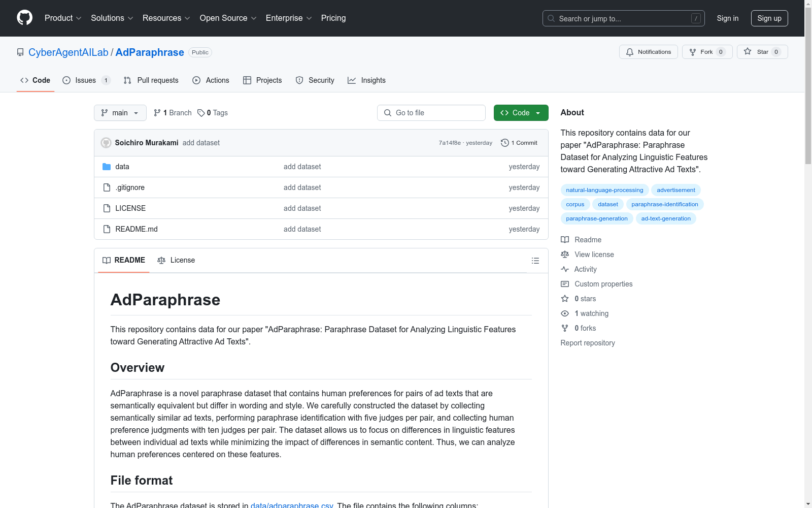Open the Code tab
This screenshot has height=508, width=812.
click(36, 80)
